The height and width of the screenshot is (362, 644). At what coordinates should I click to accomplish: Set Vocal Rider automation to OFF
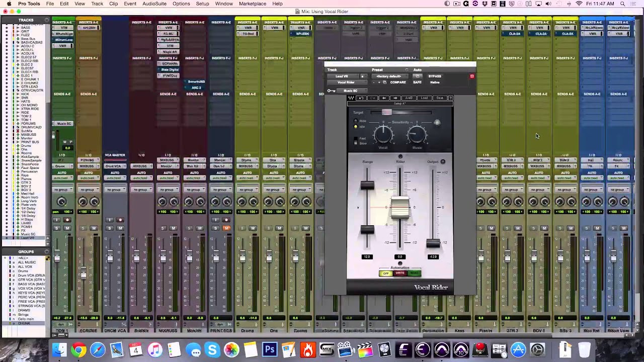pos(386,273)
